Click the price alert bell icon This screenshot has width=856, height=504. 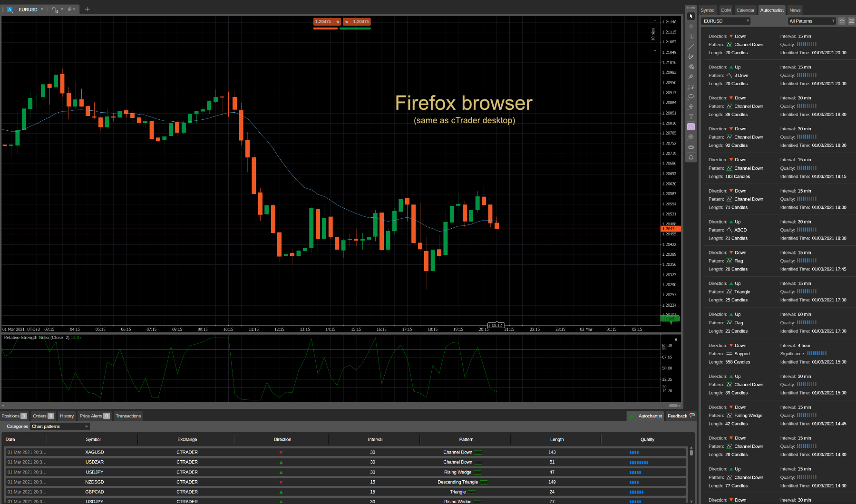click(691, 157)
